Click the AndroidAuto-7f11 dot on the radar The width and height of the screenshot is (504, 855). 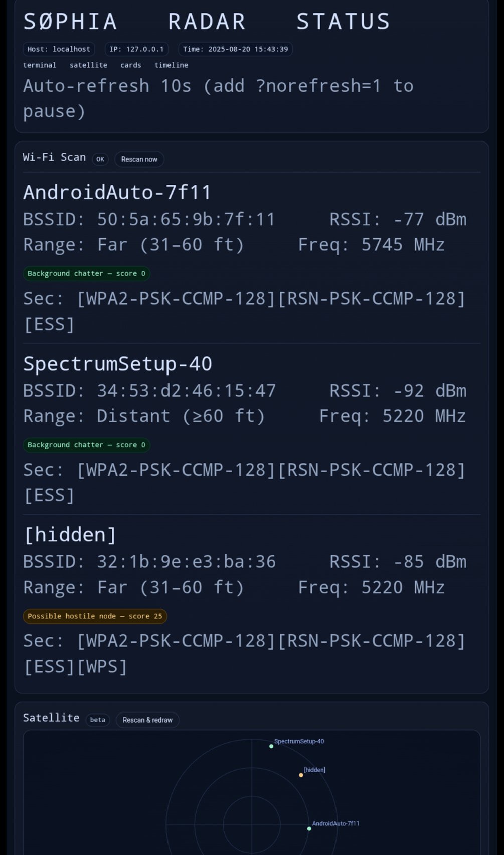tap(309, 828)
